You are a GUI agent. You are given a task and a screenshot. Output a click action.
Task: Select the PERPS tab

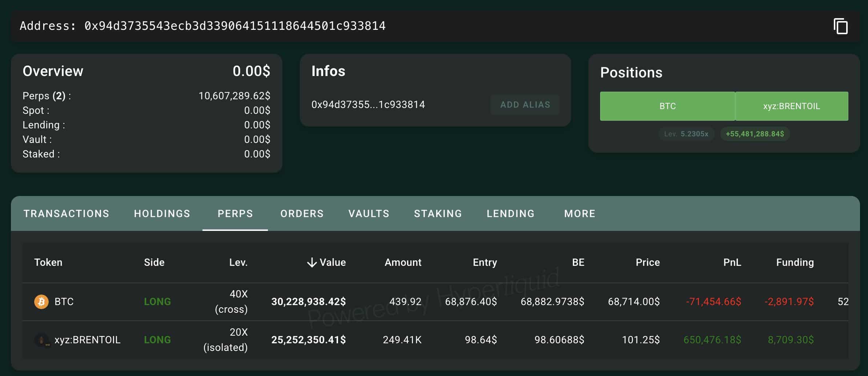click(x=236, y=213)
